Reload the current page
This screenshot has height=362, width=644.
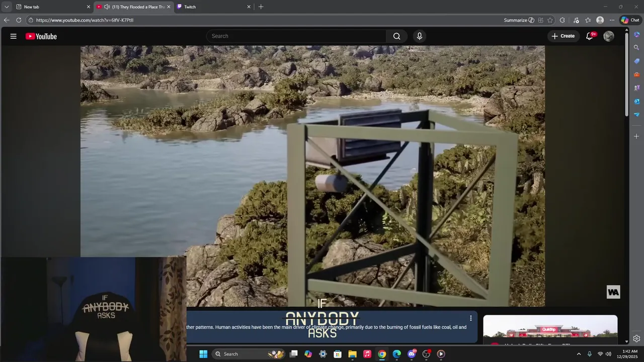coord(19,20)
